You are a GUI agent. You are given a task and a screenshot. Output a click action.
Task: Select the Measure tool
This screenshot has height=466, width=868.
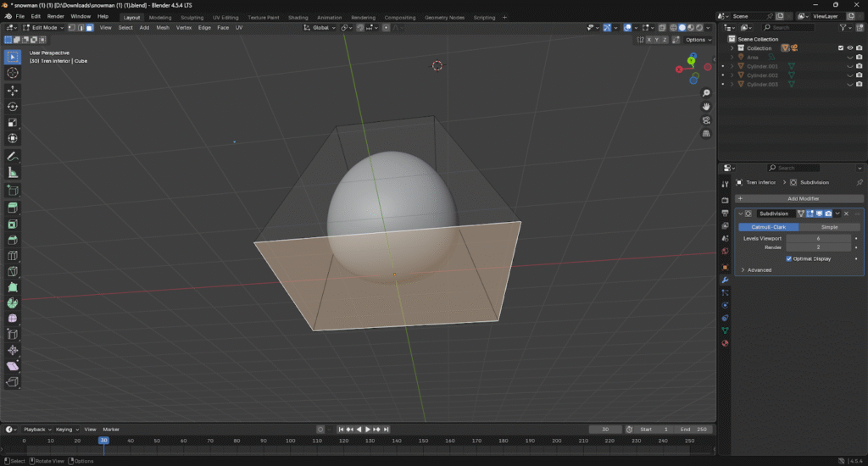click(13, 172)
